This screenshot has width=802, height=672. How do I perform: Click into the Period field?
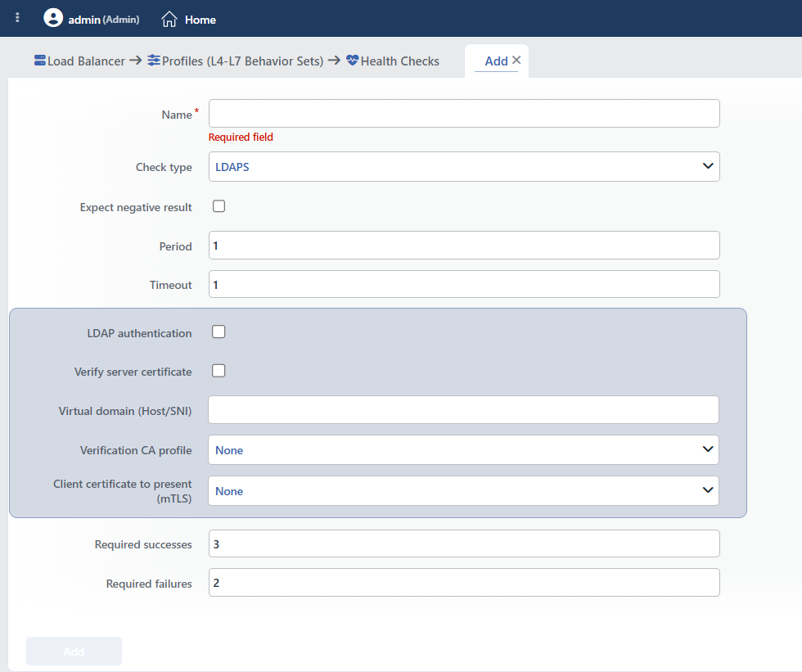click(464, 245)
